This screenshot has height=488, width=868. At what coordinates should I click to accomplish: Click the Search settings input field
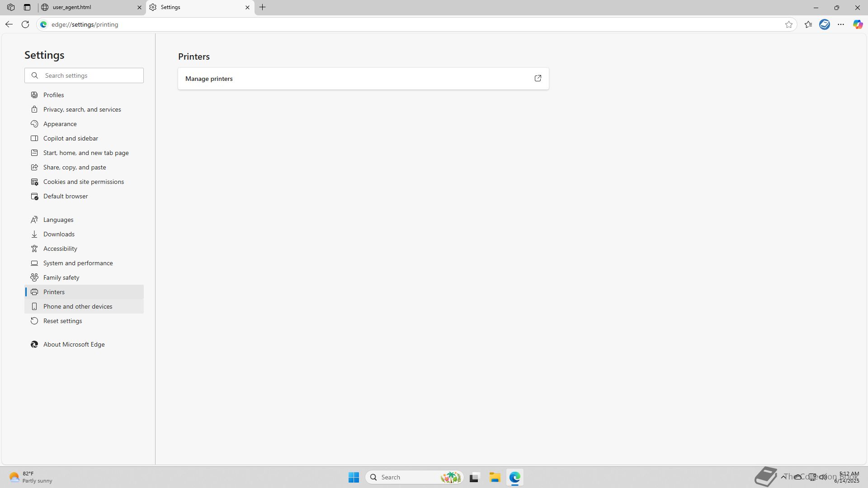[90, 75]
